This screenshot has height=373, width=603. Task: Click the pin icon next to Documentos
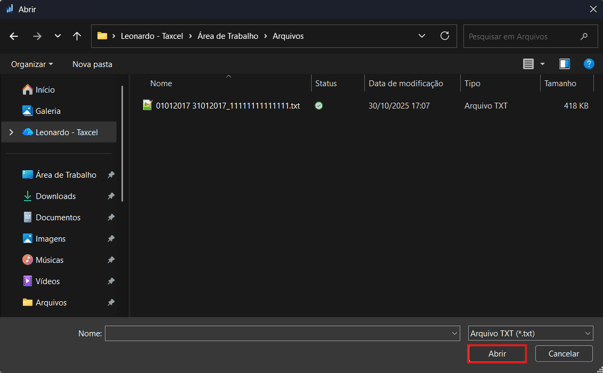click(x=111, y=218)
